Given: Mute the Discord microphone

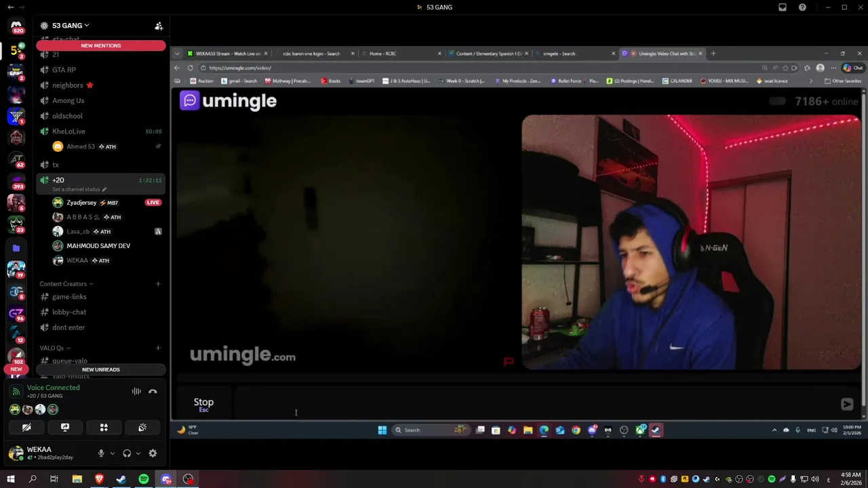Looking at the screenshot, I should (x=101, y=453).
